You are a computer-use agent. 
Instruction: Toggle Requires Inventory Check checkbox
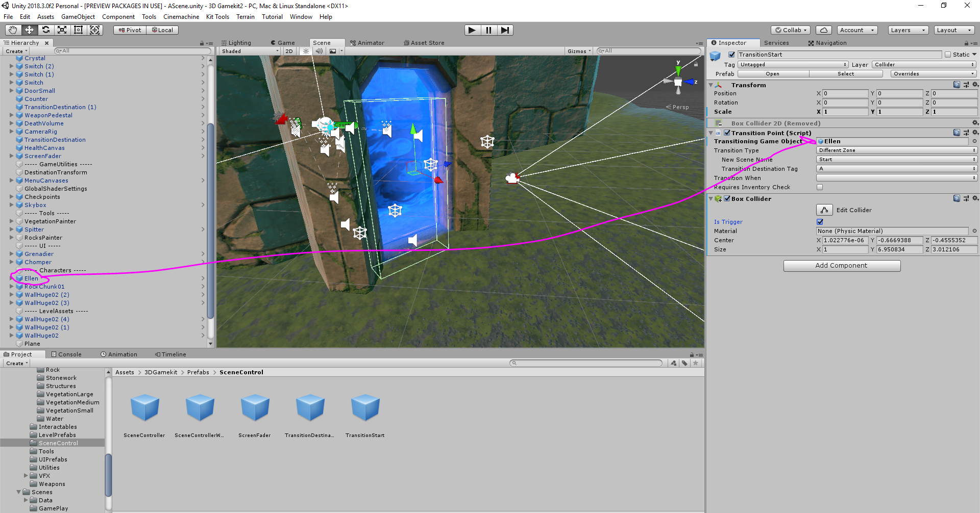[x=820, y=187]
